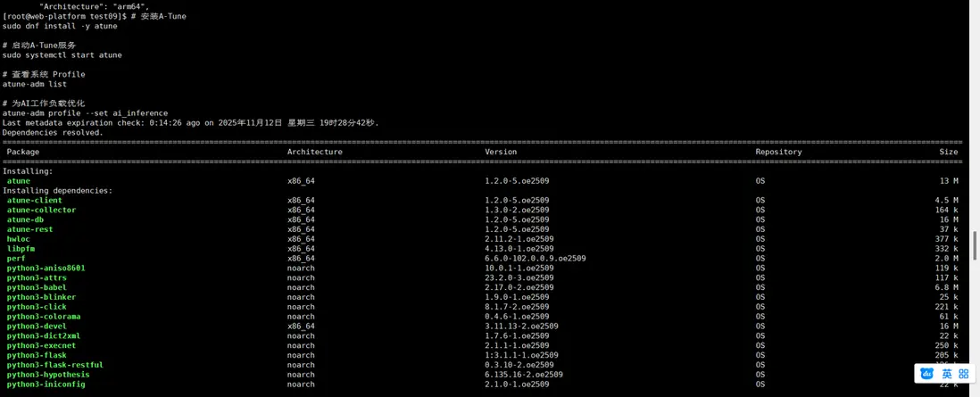
Task: Click the 'atune-collector' package name
Action: click(x=41, y=210)
